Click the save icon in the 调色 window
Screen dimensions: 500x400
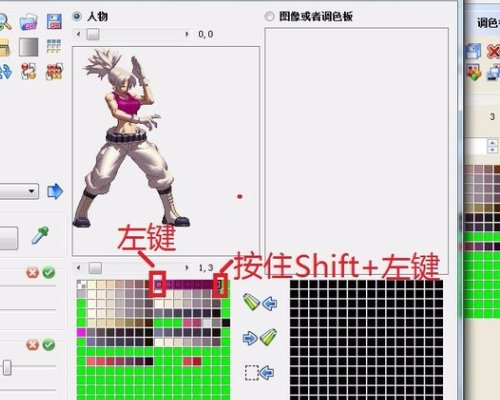tap(473, 52)
